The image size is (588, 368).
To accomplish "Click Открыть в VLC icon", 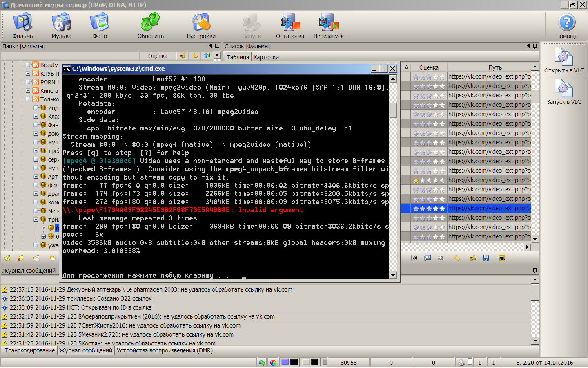I will [564, 60].
